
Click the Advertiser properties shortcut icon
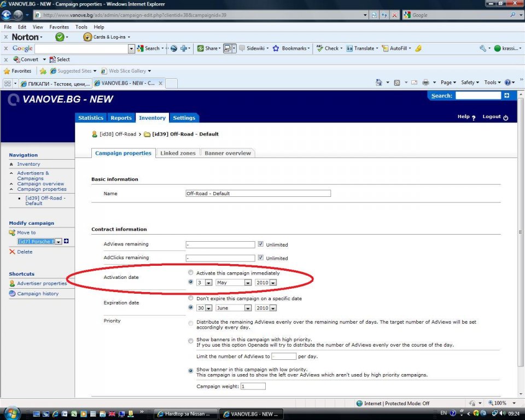[12, 283]
